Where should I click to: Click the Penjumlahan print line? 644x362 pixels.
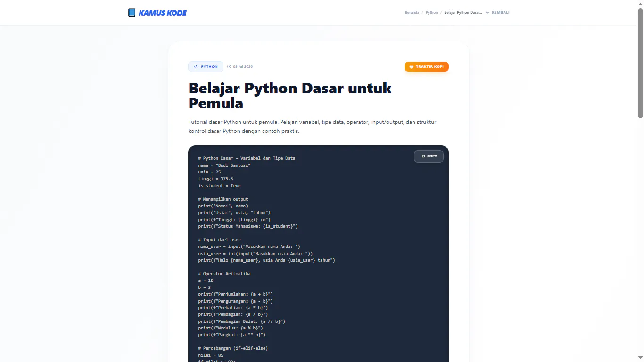(235, 294)
